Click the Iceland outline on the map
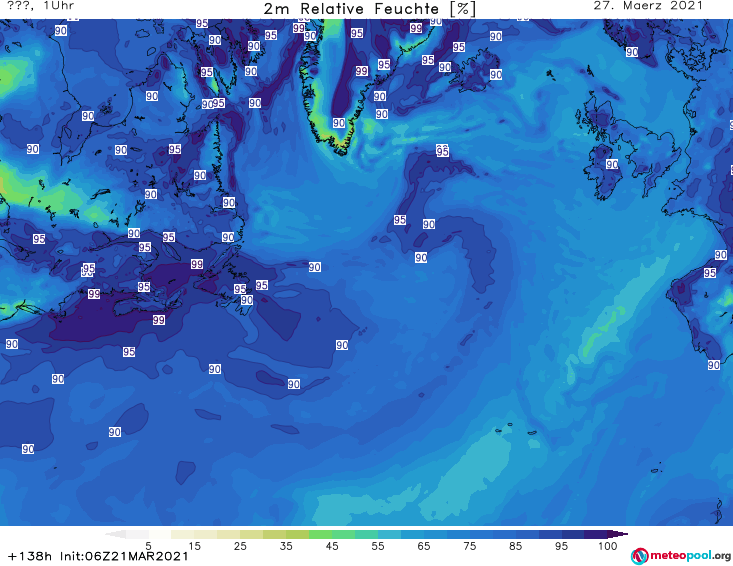The image size is (733, 566). (474, 72)
